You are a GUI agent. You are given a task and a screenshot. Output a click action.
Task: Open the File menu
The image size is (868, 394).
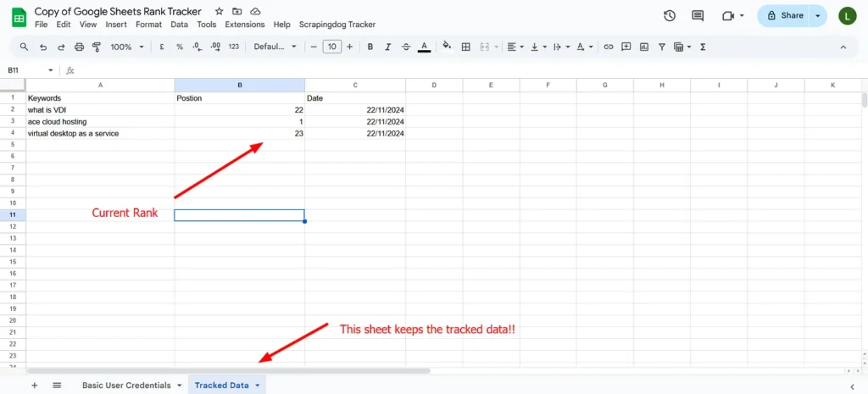coord(41,25)
